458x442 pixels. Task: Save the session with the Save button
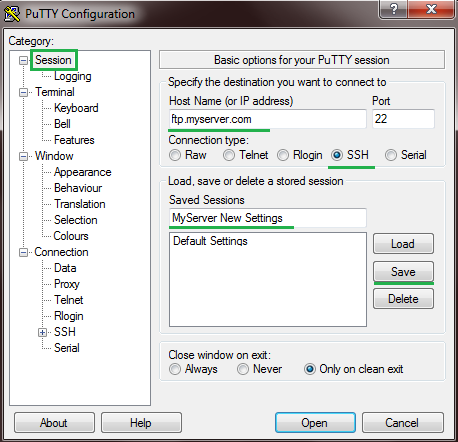pos(403,272)
